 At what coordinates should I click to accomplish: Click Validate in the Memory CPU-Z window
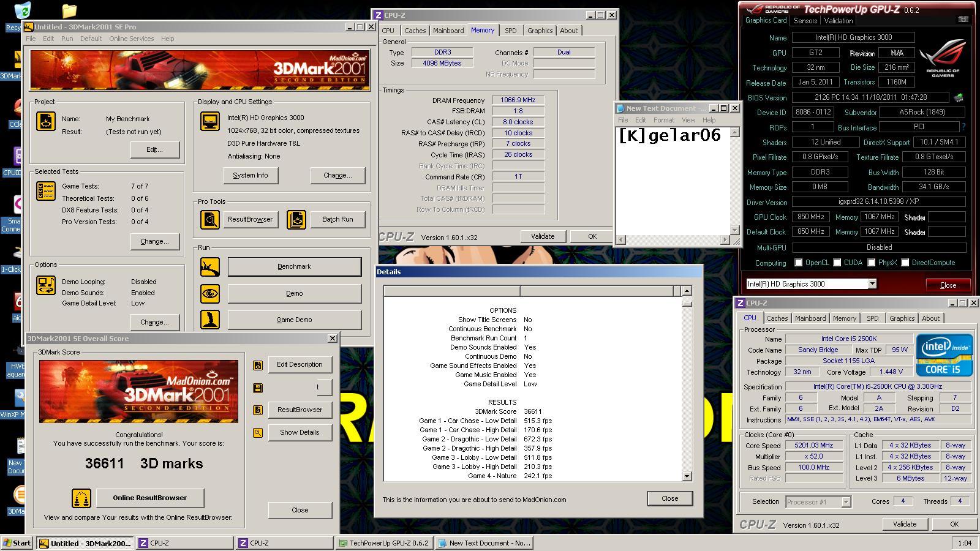[543, 236]
